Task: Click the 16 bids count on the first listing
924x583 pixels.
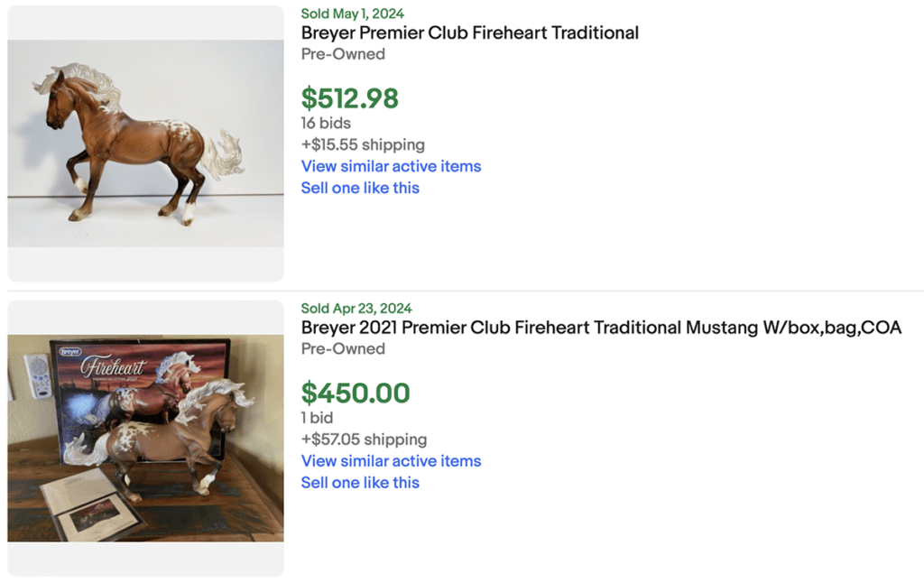Action: pyautogui.click(x=326, y=124)
